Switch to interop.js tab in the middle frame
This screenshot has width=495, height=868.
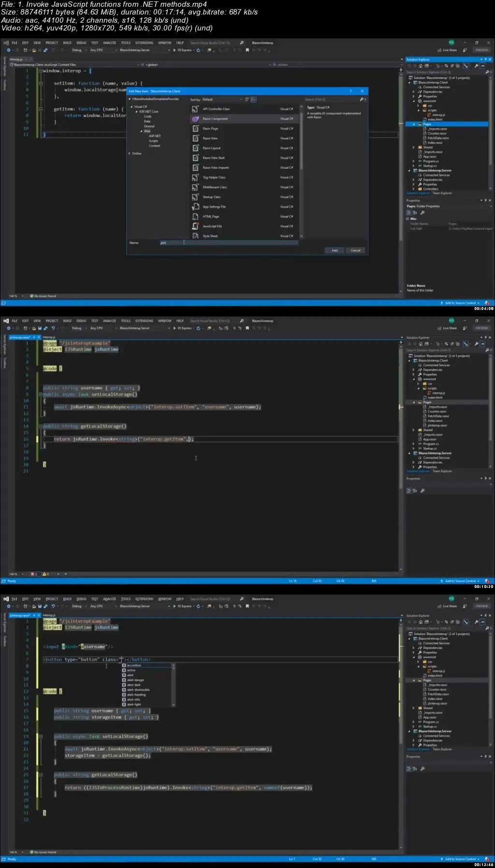pyautogui.click(x=49, y=337)
